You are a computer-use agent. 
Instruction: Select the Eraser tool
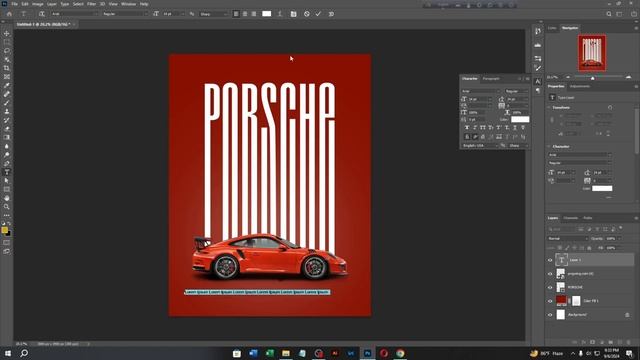[x=7, y=129]
